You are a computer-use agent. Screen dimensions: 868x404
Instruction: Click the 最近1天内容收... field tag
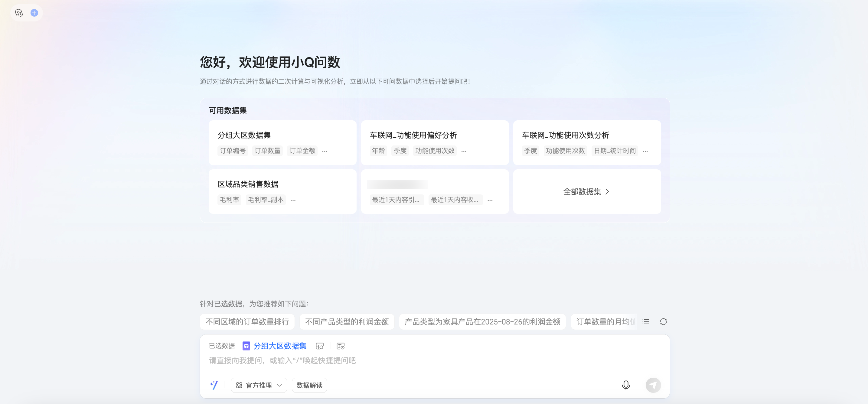click(455, 200)
